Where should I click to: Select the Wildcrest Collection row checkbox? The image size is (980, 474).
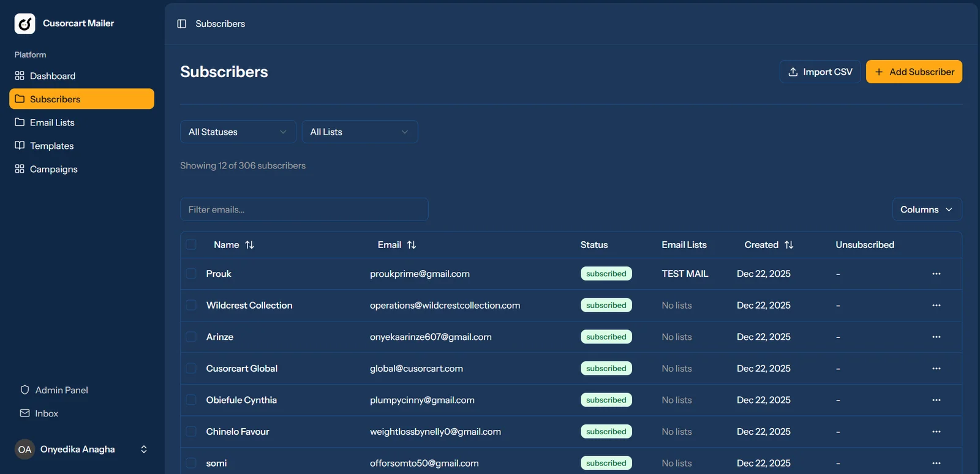click(191, 306)
